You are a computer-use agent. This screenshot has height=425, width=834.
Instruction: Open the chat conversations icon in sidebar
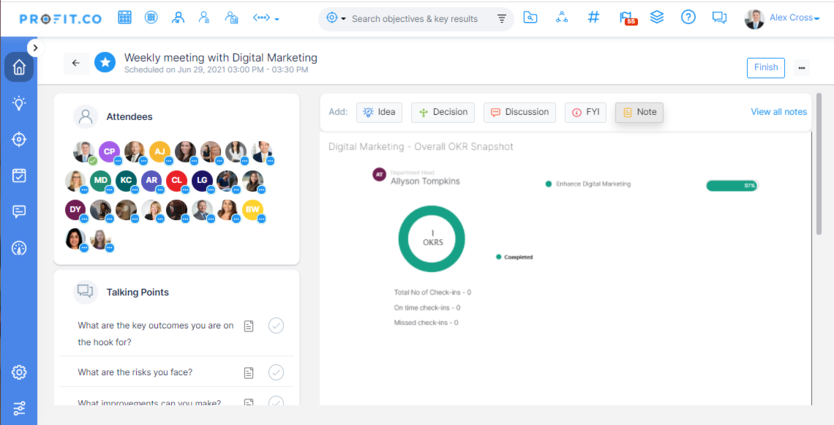pyautogui.click(x=19, y=212)
